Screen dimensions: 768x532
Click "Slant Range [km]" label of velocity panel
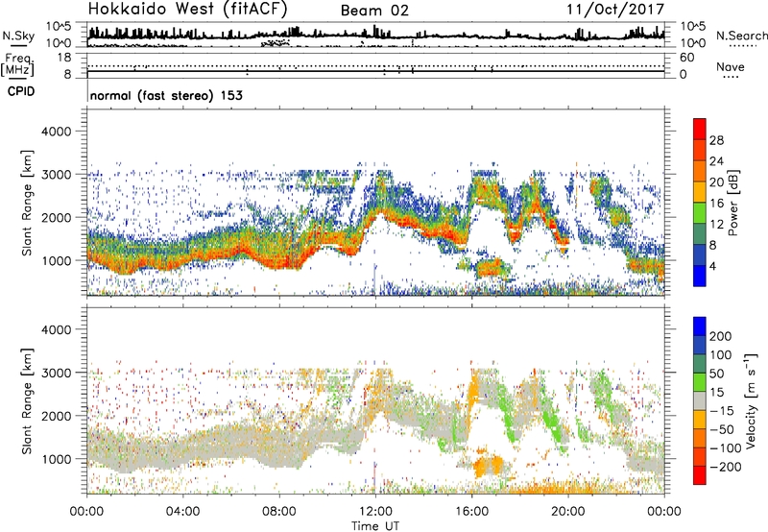[x=27, y=400]
